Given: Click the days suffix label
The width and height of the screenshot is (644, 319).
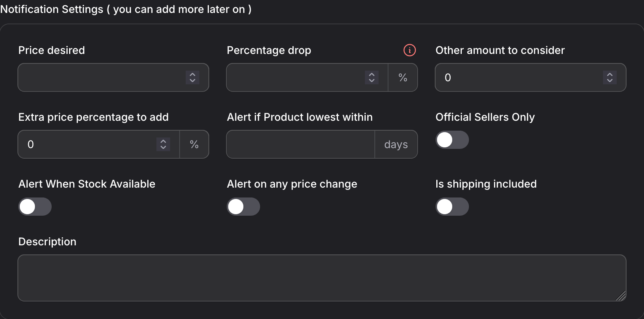Looking at the screenshot, I should tap(396, 144).
